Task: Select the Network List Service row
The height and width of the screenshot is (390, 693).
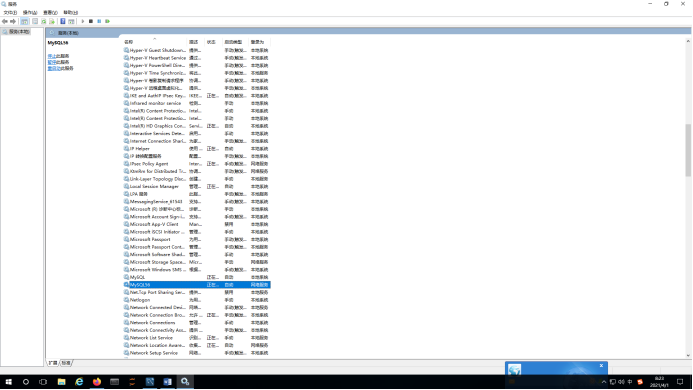Action: pos(197,338)
